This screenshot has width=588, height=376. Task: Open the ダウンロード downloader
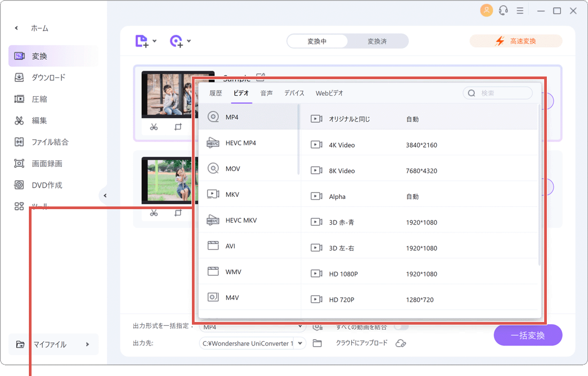[x=53, y=77]
